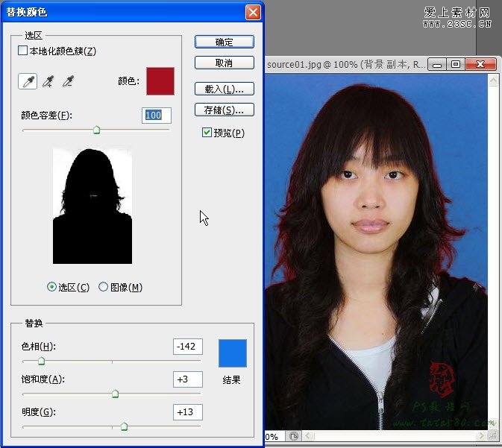Click the status bar icon beside zoom percentage

click(294, 437)
